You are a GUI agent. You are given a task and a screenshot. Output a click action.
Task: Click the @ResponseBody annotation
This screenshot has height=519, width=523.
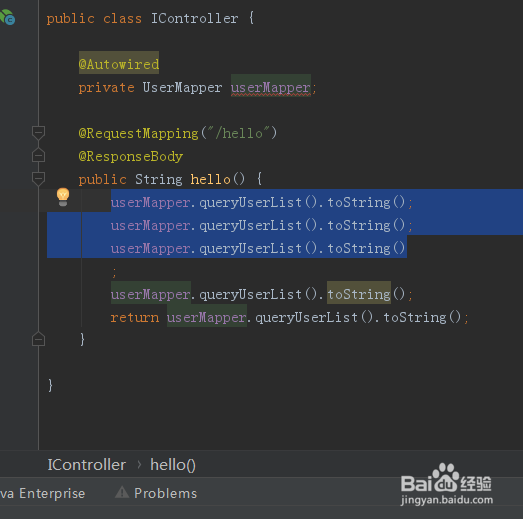(131, 156)
